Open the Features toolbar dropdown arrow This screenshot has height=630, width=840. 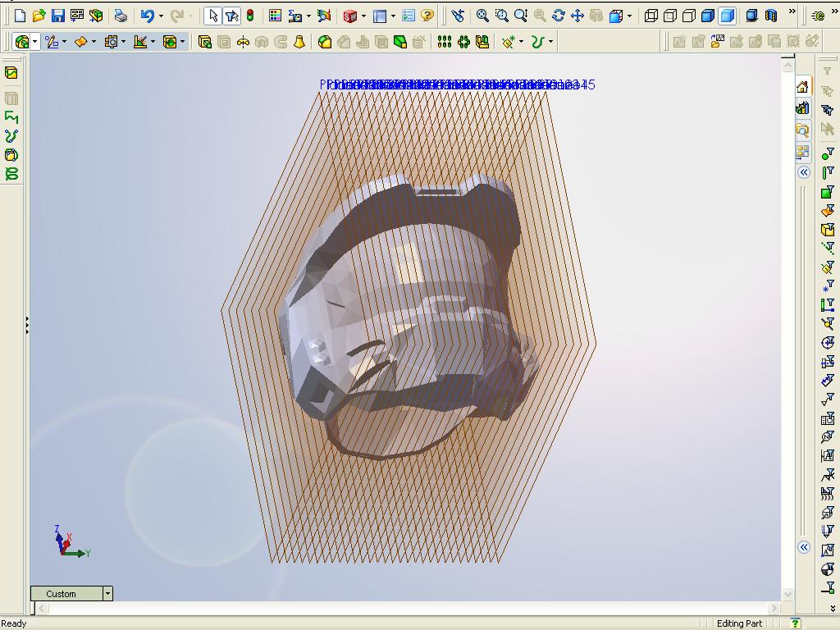34,42
